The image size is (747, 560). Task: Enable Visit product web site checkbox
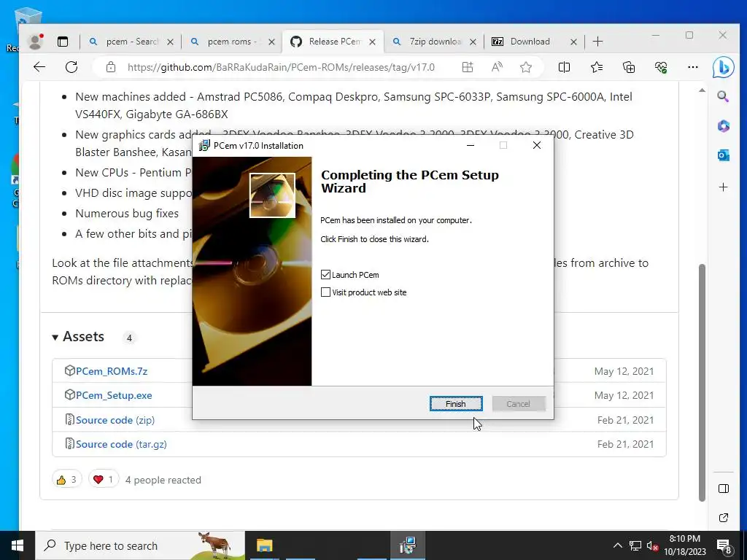pyautogui.click(x=325, y=292)
